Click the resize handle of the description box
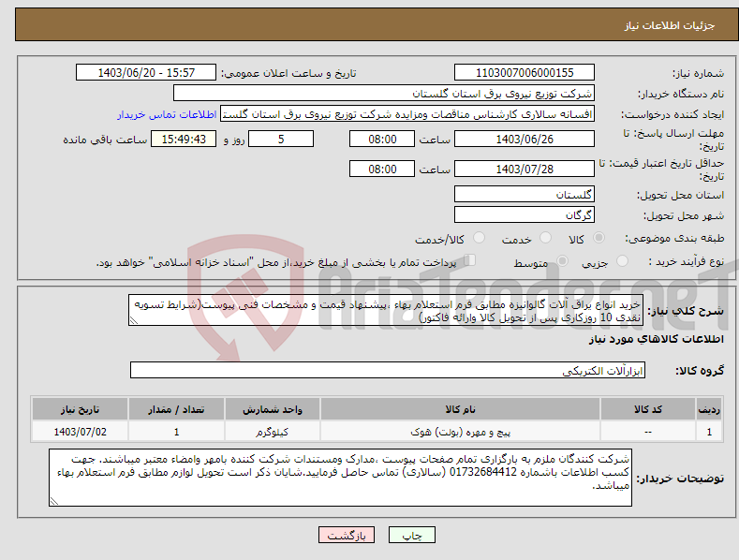739x560 pixels. click(134, 320)
